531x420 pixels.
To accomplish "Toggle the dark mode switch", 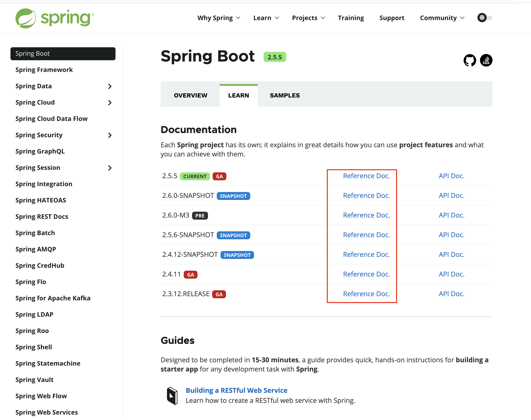I will click(x=485, y=18).
